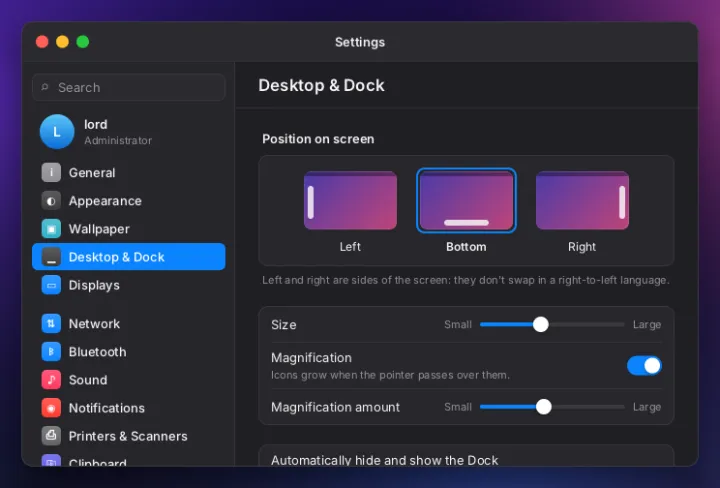Toggle the Magnification switch off
Screen dimensions: 720x488
pos(644,366)
